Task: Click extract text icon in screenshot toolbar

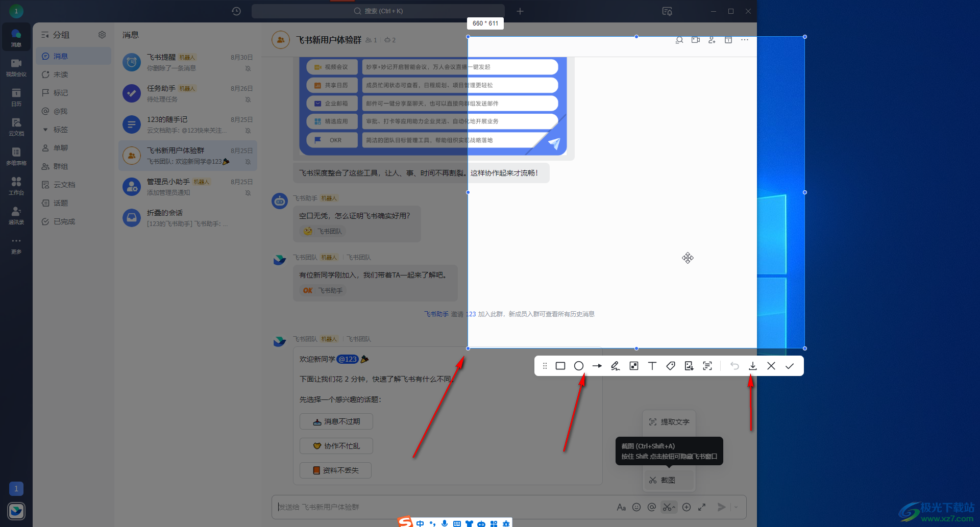Action: (707, 366)
